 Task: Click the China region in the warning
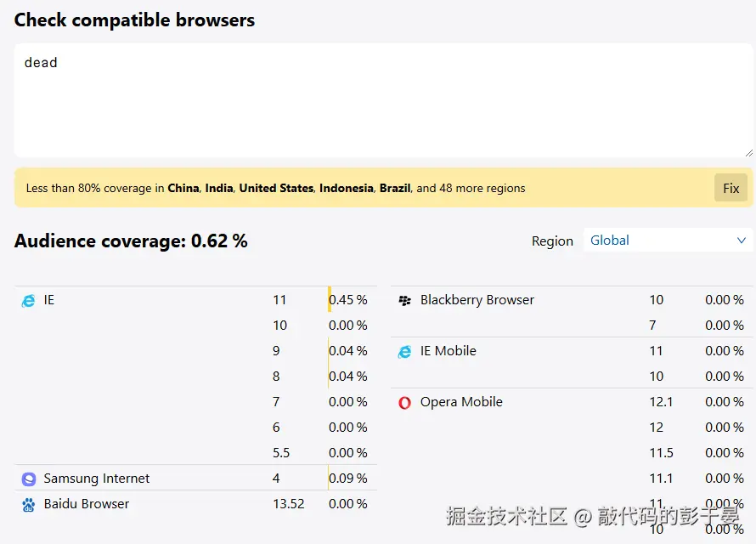point(183,188)
